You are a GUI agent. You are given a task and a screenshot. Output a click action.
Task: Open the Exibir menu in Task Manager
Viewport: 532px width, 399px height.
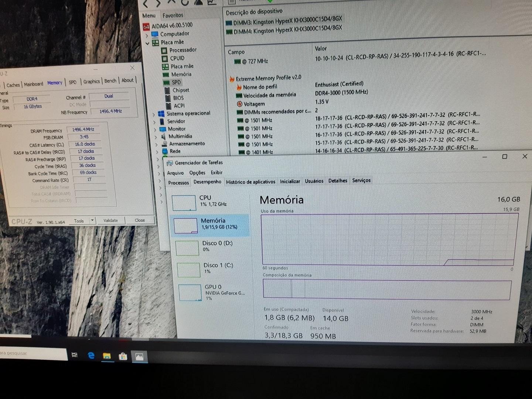pos(216,172)
